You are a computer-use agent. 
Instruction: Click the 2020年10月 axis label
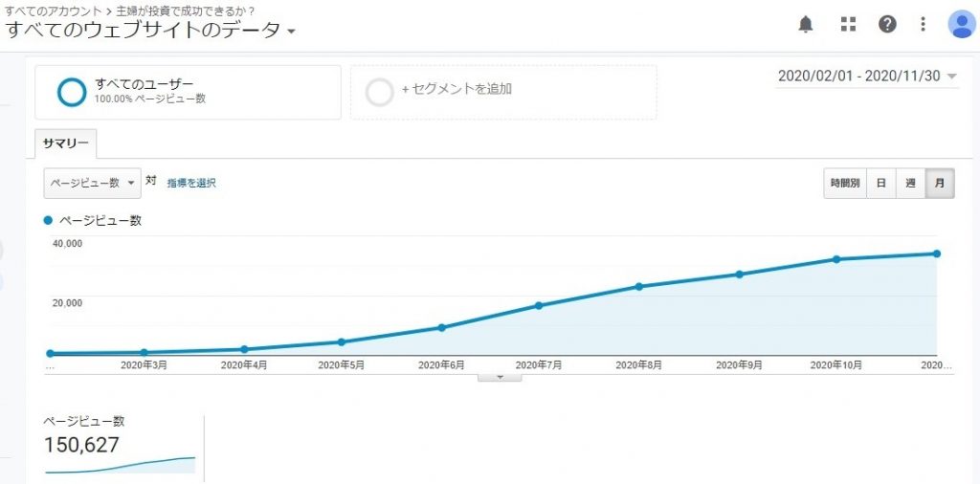pos(836,364)
